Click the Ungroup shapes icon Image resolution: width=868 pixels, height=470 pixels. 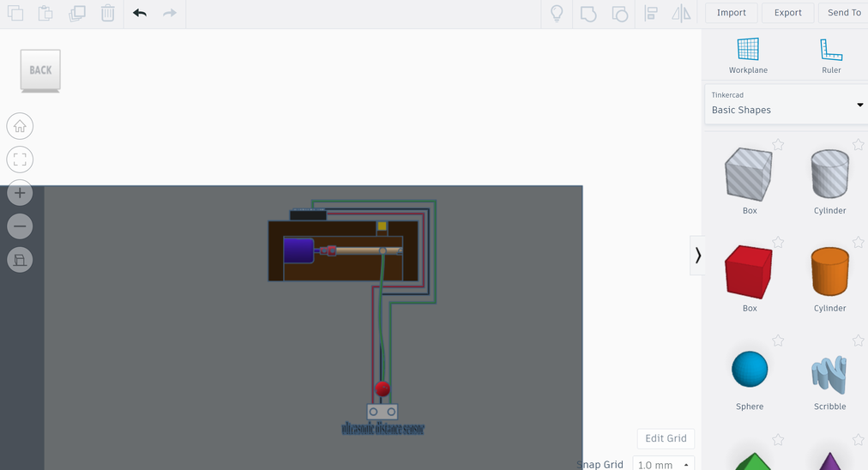tap(619, 13)
